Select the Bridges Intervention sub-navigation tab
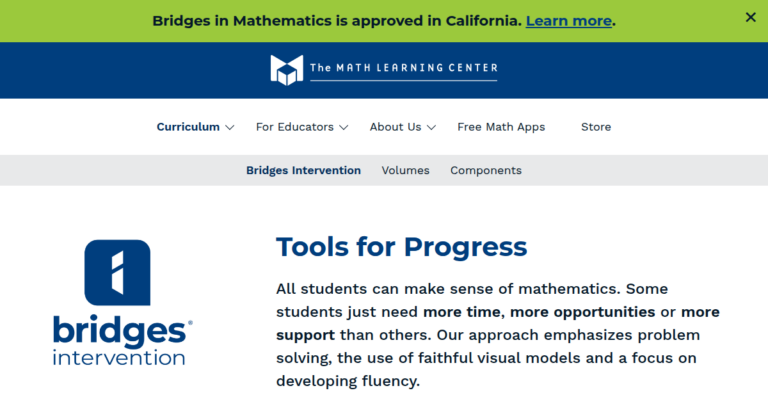The image size is (768, 402). point(303,170)
